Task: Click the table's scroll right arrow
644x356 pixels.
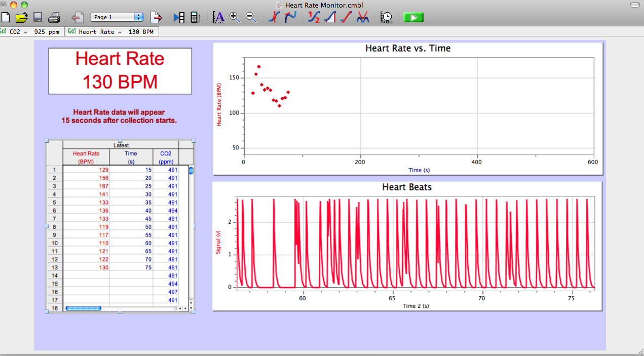Action: click(x=185, y=308)
